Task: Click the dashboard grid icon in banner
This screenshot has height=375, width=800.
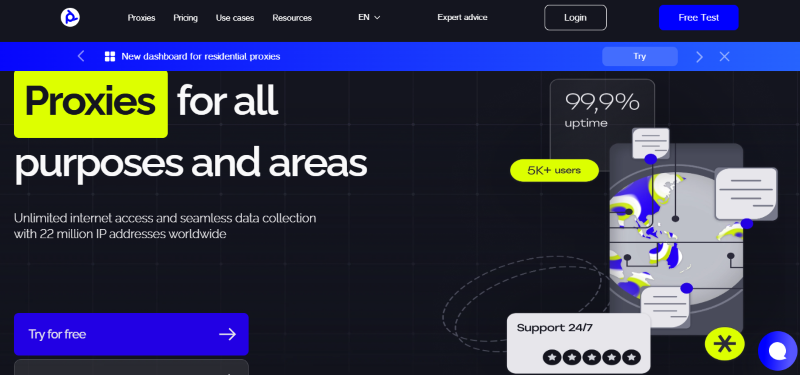Action: click(110, 57)
